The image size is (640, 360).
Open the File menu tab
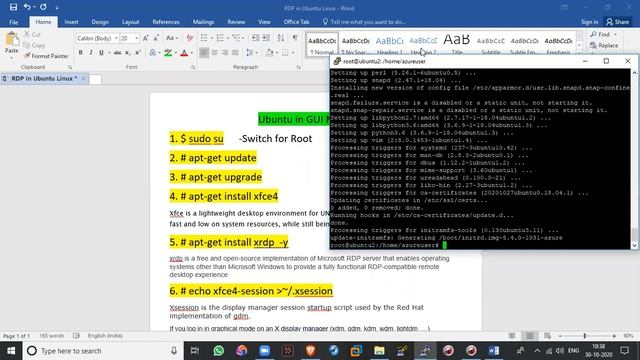tap(13, 22)
